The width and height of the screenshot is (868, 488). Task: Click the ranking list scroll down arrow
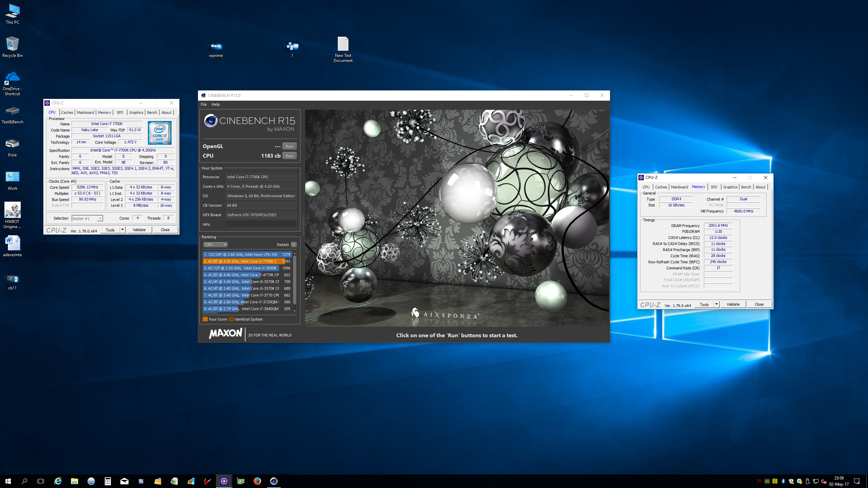pos(294,311)
